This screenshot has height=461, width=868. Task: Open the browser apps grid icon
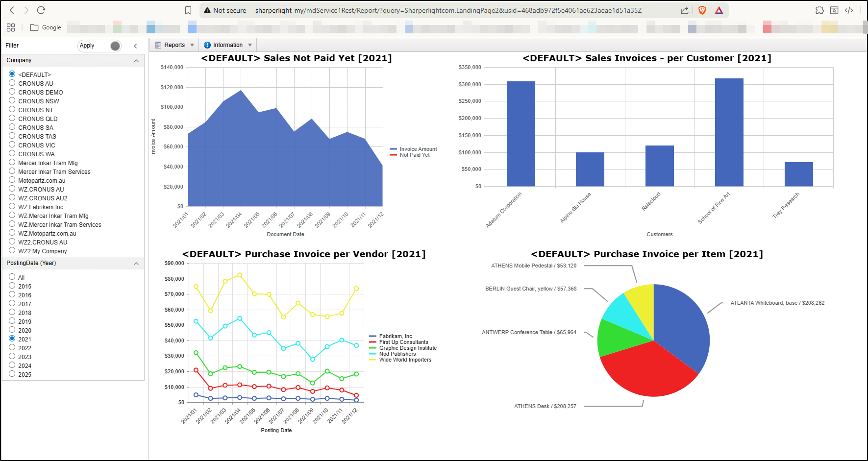click(11, 27)
